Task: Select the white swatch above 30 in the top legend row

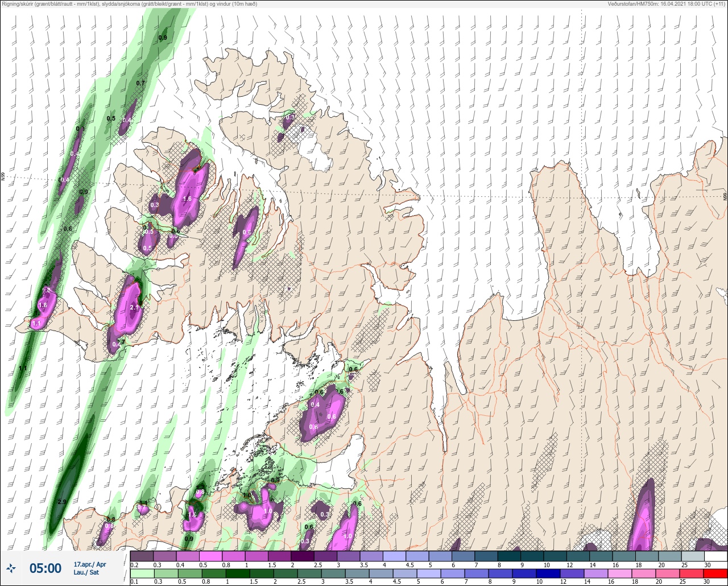Action: point(715,556)
